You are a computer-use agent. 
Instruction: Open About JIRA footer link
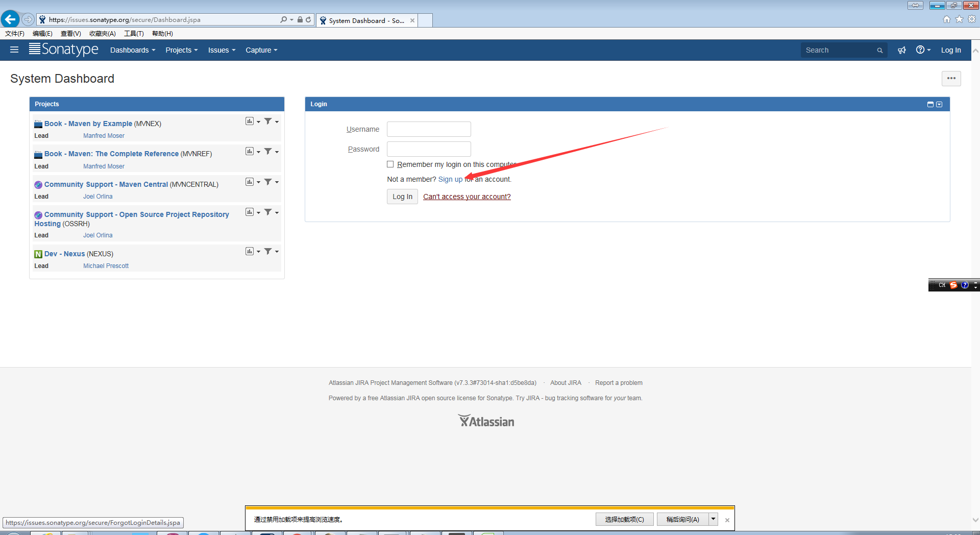tap(566, 383)
